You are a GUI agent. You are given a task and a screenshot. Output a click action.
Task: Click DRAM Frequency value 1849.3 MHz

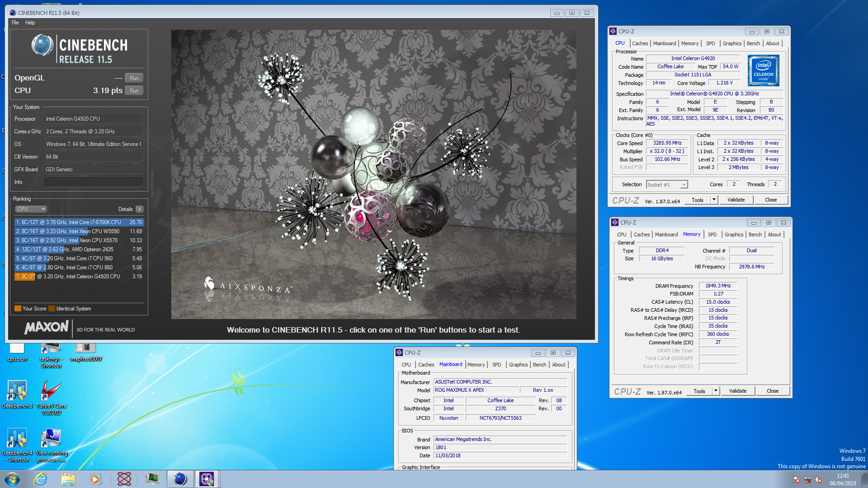718,286
